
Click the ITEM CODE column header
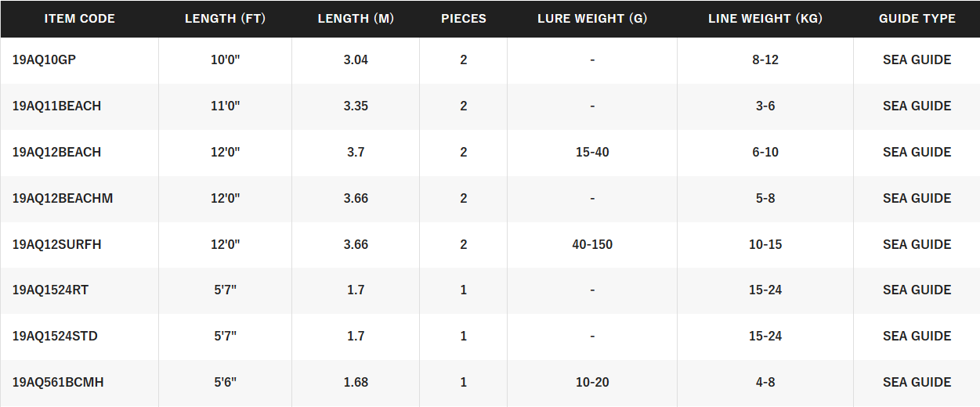tap(79, 19)
